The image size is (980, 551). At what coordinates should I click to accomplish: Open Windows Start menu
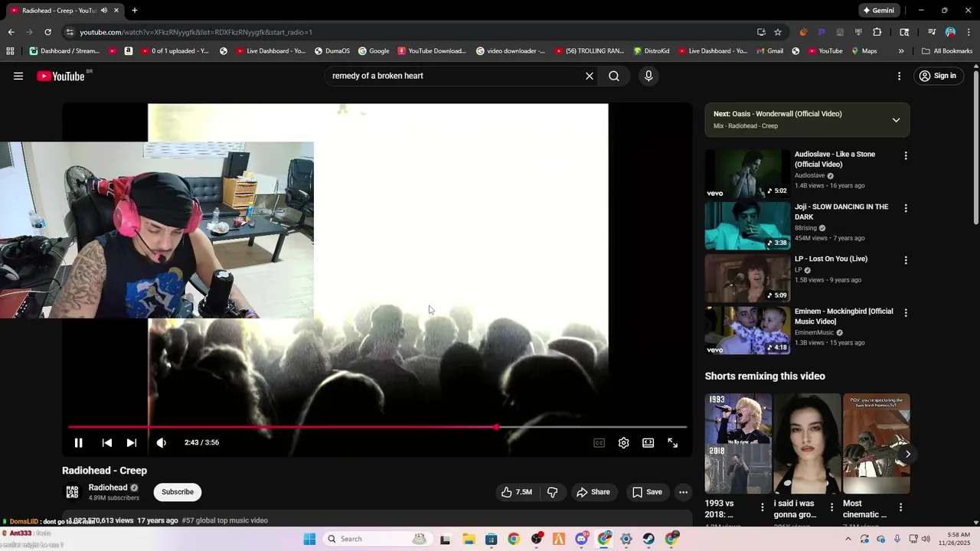coord(309,539)
